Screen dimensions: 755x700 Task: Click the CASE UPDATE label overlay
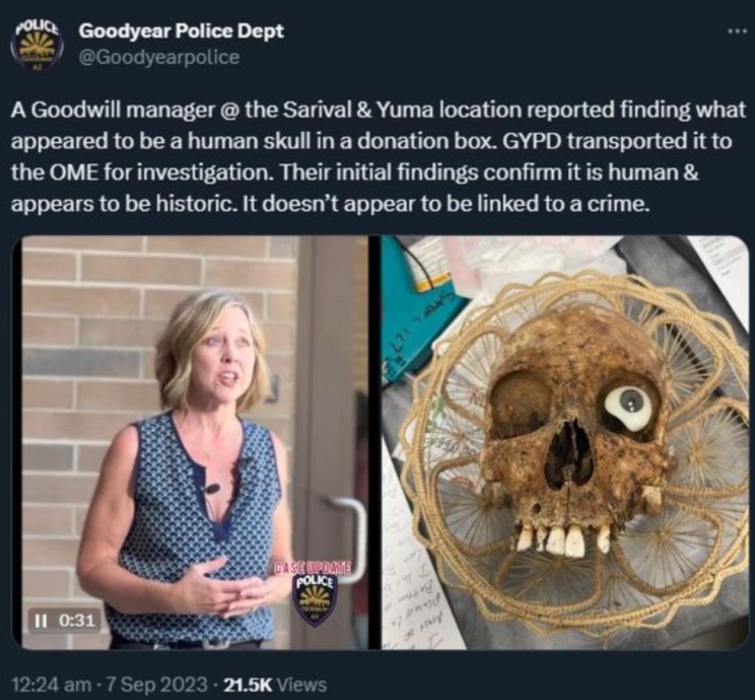311,565
